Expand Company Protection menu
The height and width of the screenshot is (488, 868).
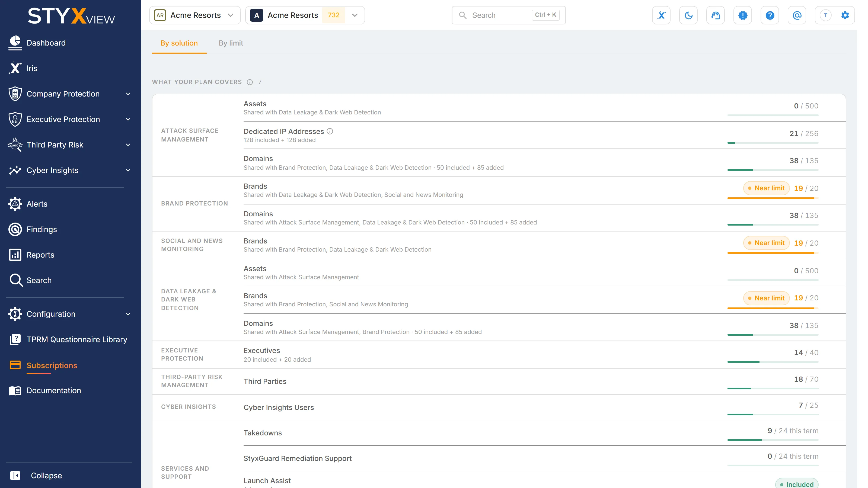[128, 94]
